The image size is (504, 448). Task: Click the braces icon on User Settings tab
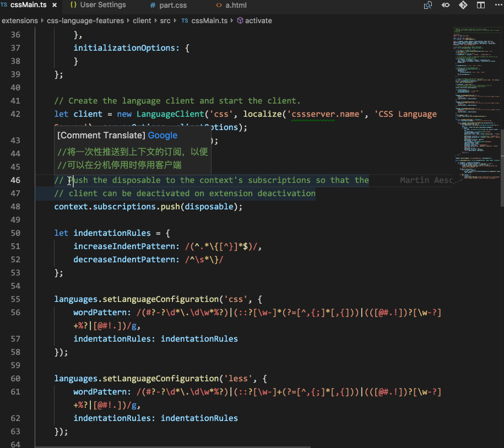[x=73, y=5]
